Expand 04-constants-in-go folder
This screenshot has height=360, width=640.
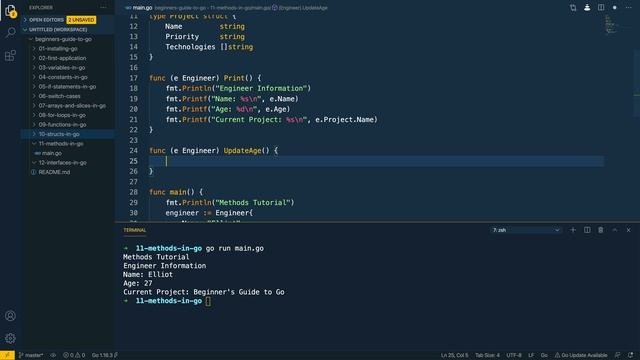coord(68,77)
